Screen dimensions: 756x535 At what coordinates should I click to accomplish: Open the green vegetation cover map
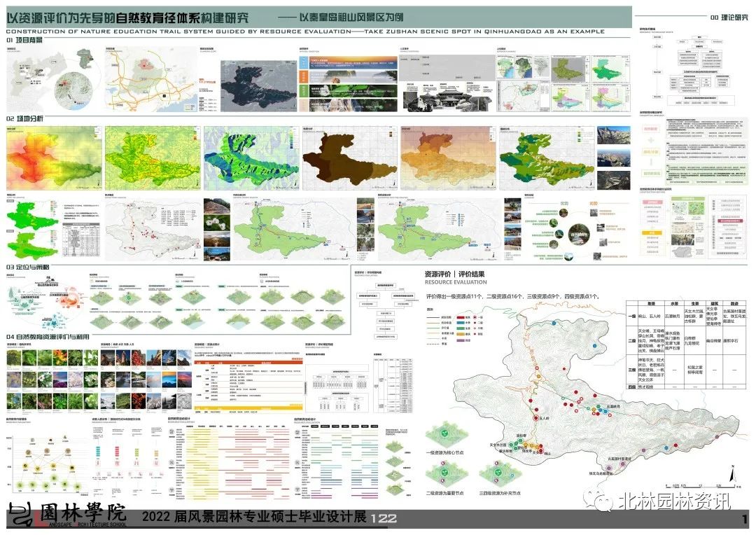coord(547,158)
